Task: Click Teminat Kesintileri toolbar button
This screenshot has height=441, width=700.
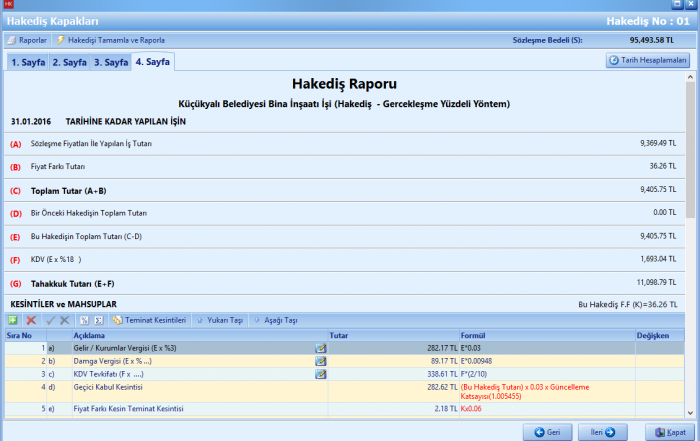Action: click(149, 320)
